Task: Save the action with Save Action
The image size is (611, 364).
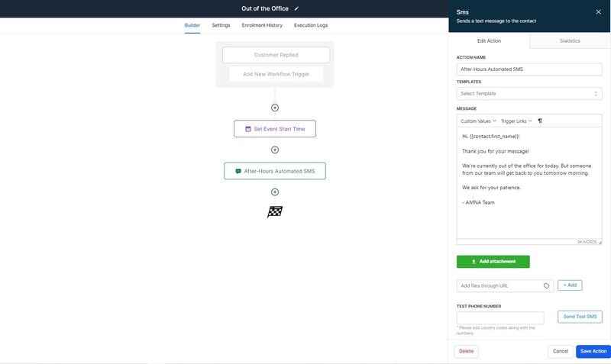Action: coord(593,351)
